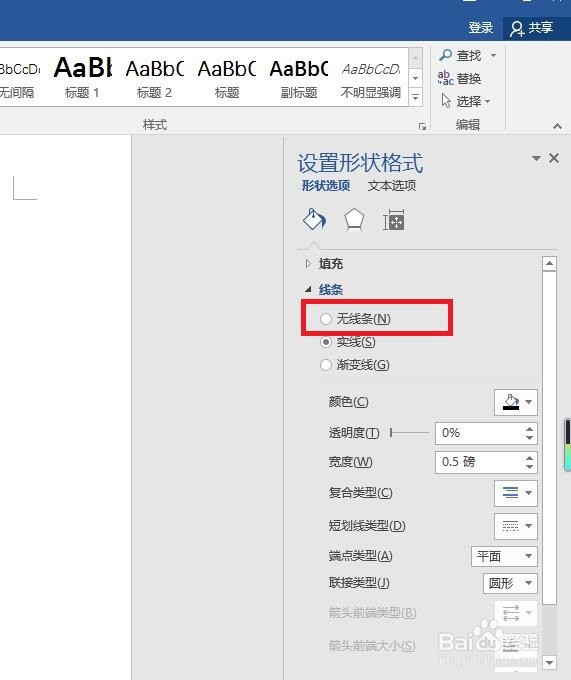Select Solid line (实线) radio button
The width and height of the screenshot is (571, 680).
point(326,342)
